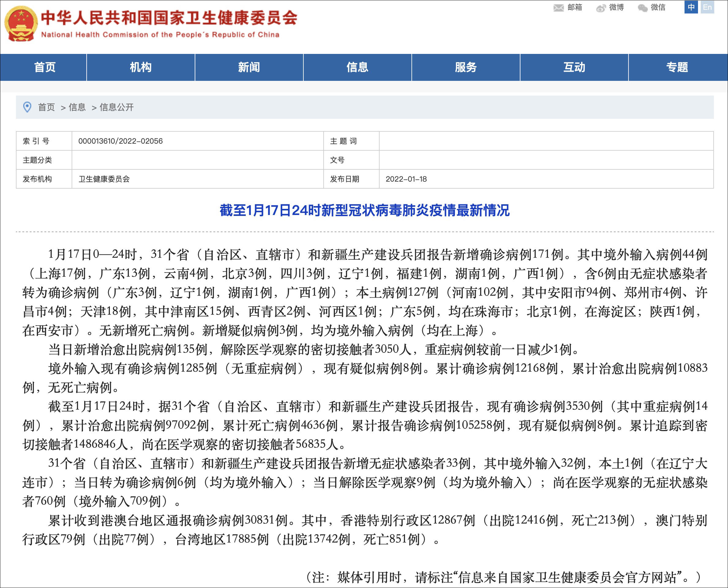The height and width of the screenshot is (588, 728).
Task: Select the 新闻 navigation tab
Action: pyautogui.click(x=249, y=67)
